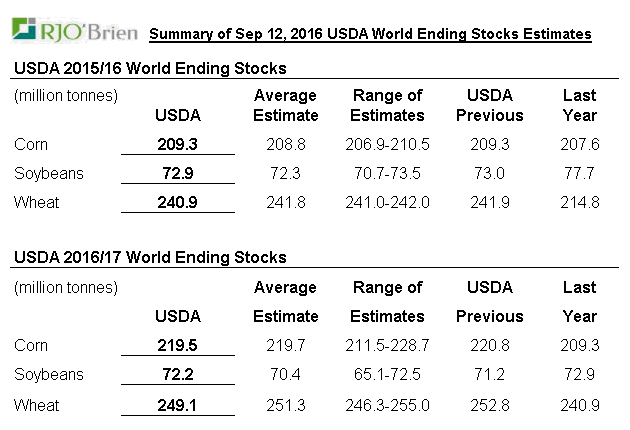Click the 2015/16 corn last year value 207.6
630x430 pixels.
[580, 144]
